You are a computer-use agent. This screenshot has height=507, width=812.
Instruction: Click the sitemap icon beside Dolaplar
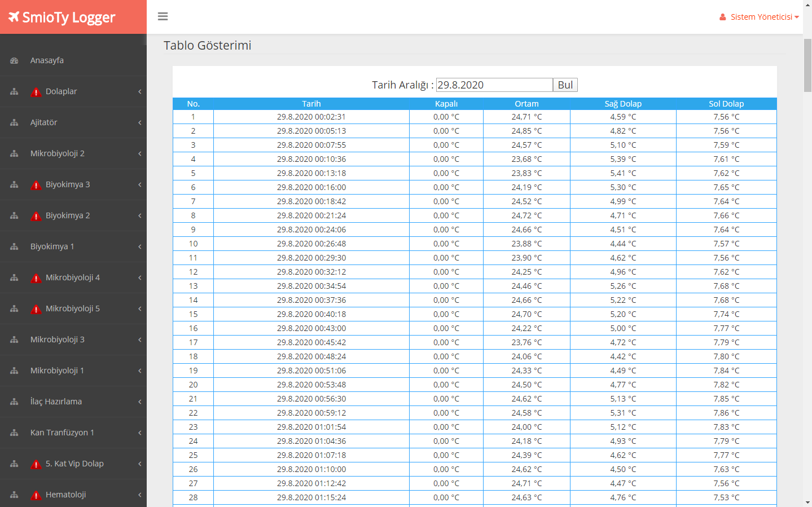[14, 91]
